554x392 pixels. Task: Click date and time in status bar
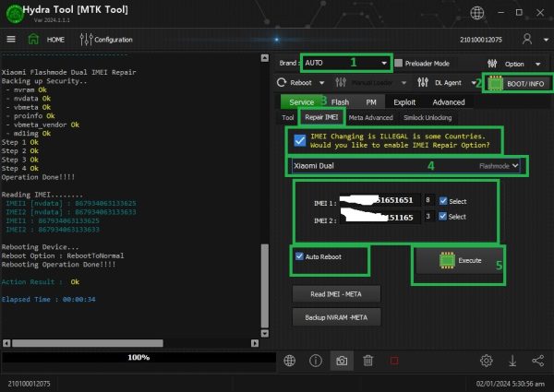[511, 384]
